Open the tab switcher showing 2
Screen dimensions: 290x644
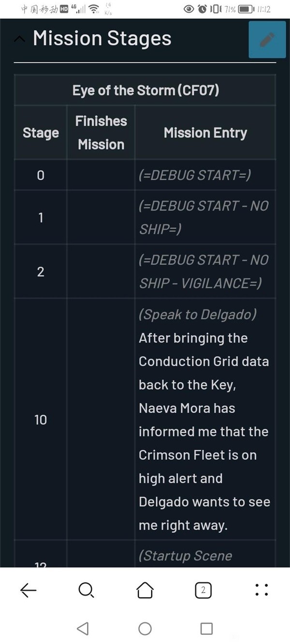(203, 590)
